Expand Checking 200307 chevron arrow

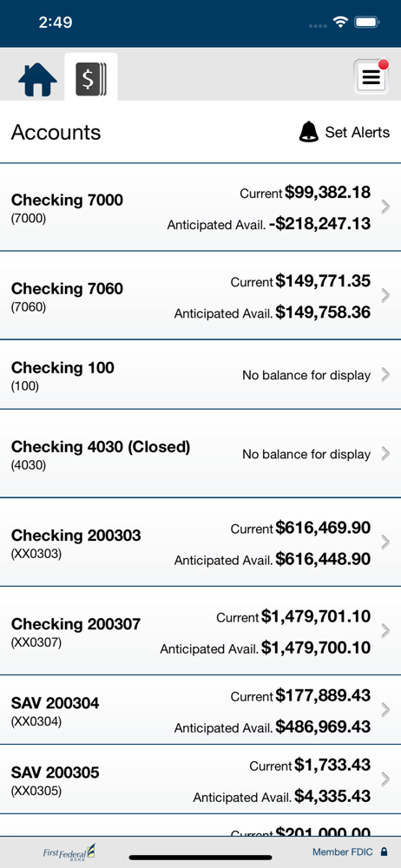(x=386, y=631)
